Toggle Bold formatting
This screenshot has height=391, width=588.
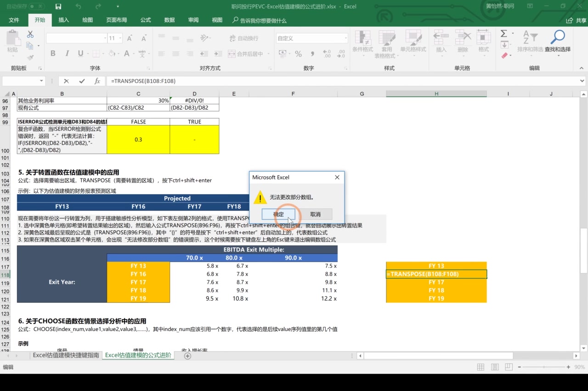point(53,54)
